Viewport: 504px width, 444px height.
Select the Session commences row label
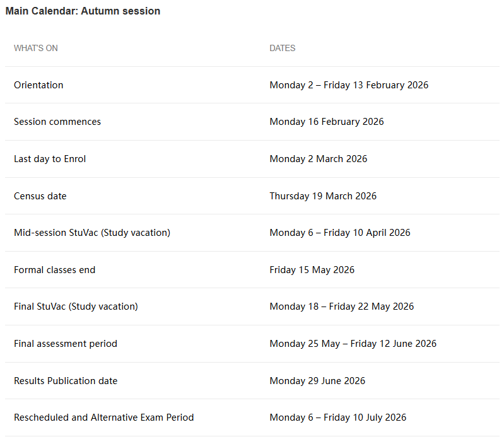pos(57,122)
